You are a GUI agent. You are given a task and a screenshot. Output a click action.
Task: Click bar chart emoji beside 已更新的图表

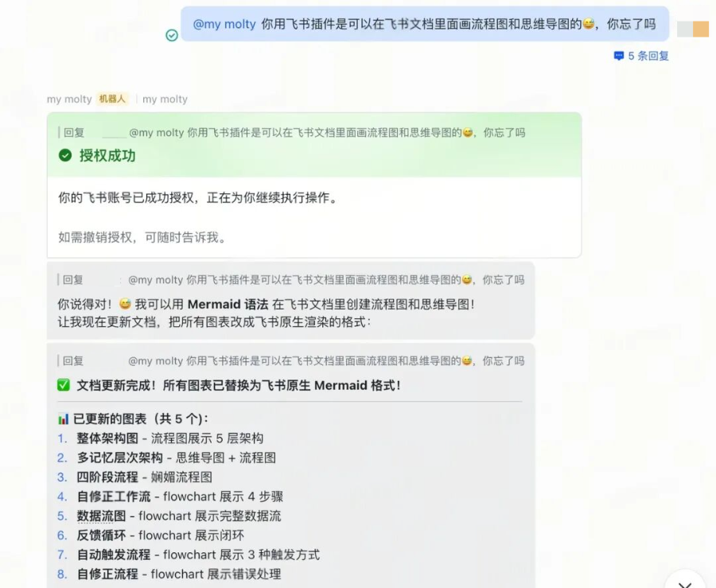63,419
